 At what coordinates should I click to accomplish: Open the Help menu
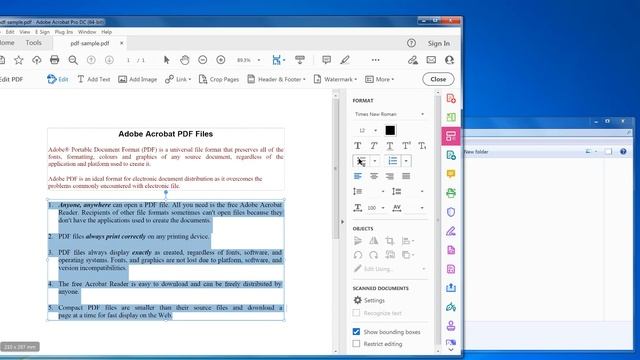[107, 32]
